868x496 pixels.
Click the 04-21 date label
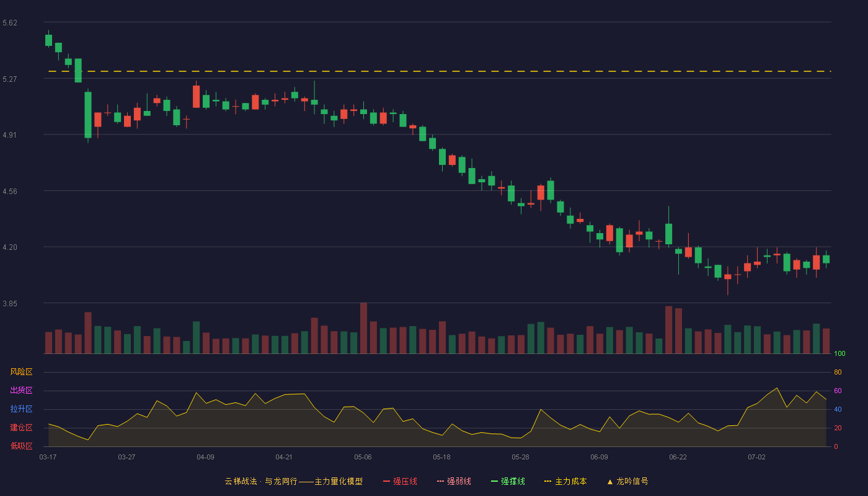tap(284, 457)
